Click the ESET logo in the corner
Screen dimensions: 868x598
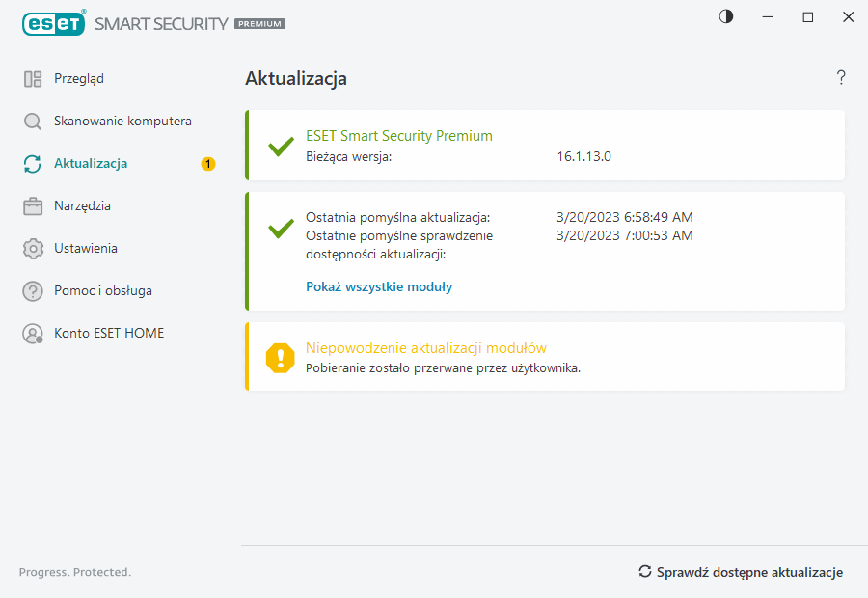point(54,23)
